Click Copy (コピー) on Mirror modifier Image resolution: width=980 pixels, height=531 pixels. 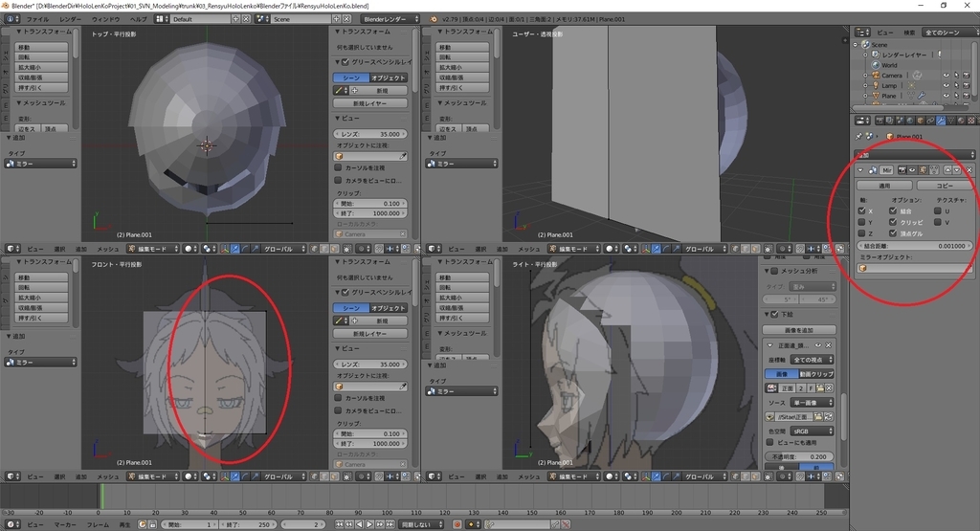tap(945, 186)
